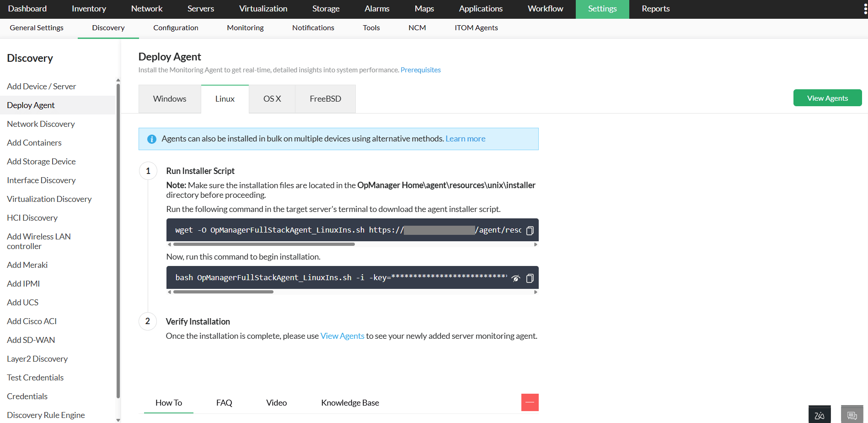Open the Network menu
This screenshot has width=868, height=423.
point(147,9)
